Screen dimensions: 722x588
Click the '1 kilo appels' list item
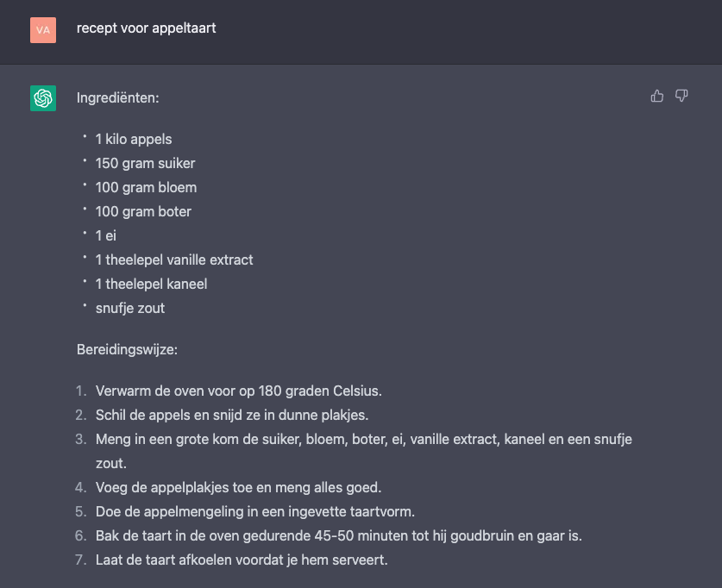tap(134, 139)
